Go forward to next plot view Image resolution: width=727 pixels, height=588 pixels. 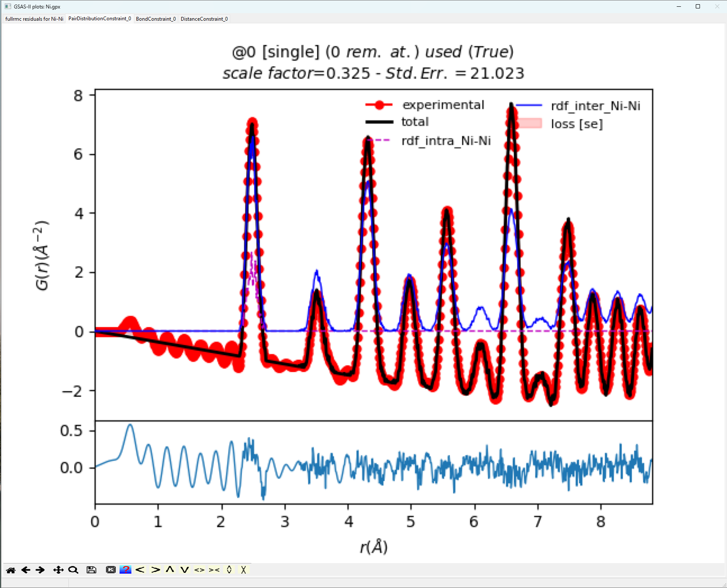pyautogui.click(x=40, y=570)
